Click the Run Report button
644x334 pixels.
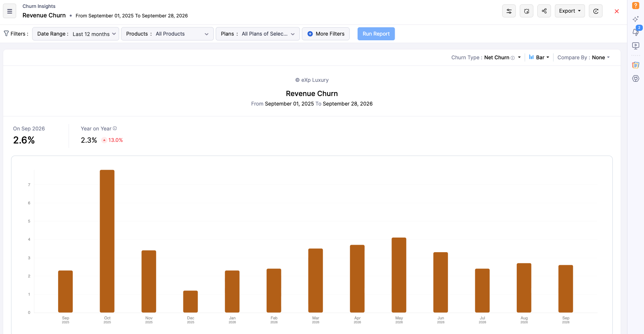click(376, 34)
